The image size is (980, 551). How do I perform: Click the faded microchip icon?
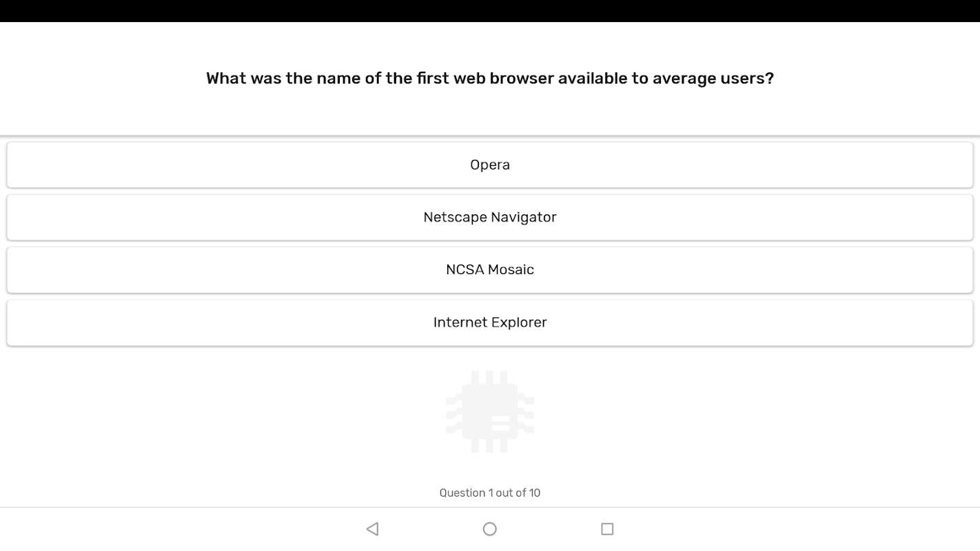pyautogui.click(x=490, y=412)
